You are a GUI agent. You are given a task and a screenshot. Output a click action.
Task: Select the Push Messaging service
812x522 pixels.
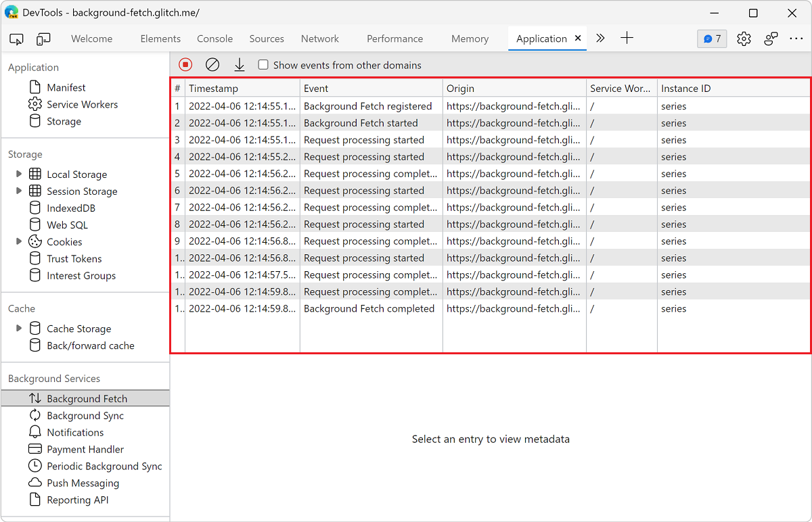82,483
